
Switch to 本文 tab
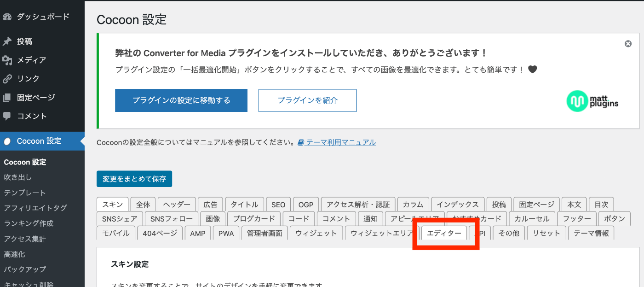[574, 205]
